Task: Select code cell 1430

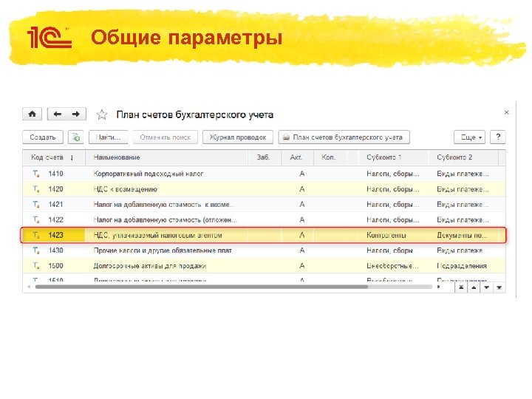Action: coord(55,250)
